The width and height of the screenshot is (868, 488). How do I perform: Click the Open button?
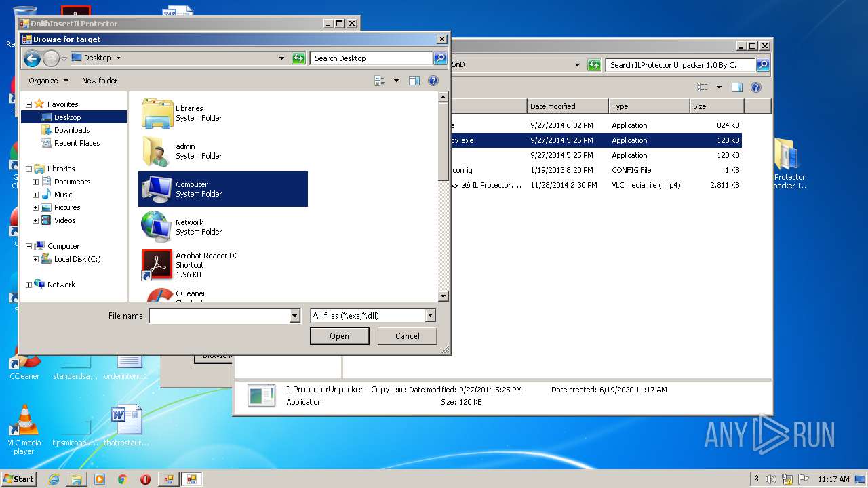339,335
